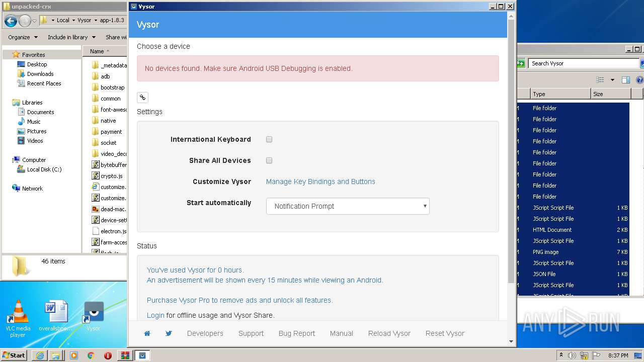The height and width of the screenshot is (362, 644).
Task: Click the taskbar clock showing 8:37 PM
Action: click(618, 355)
